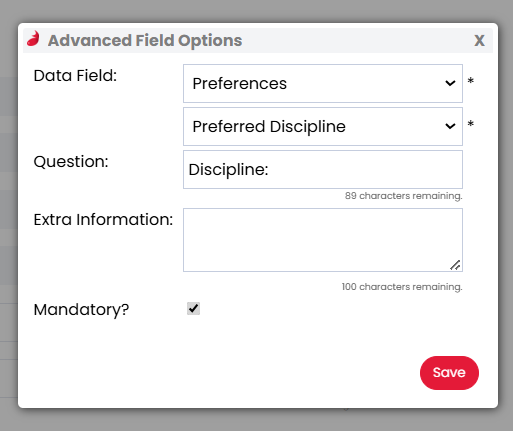This screenshot has width=513, height=431.
Task: Click the Question: label
Action: point(71,162)
